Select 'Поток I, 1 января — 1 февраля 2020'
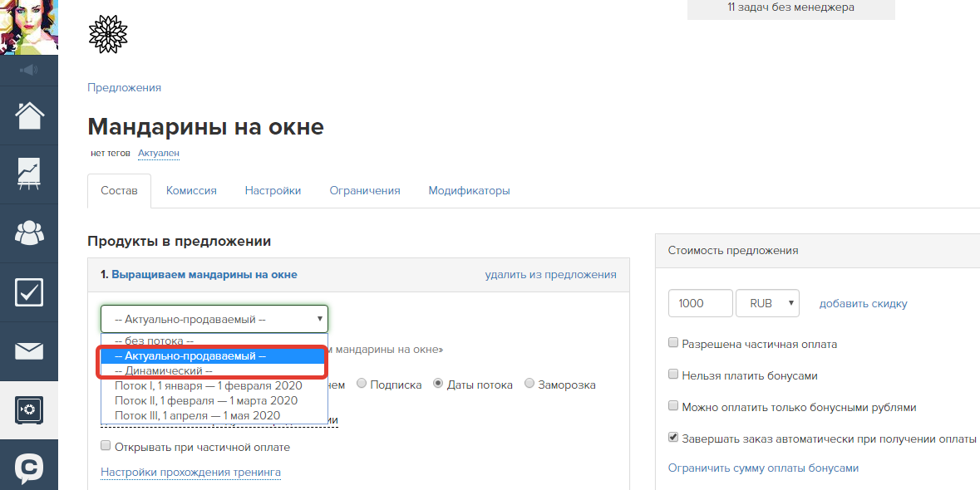980x490 pixels. 214,385
